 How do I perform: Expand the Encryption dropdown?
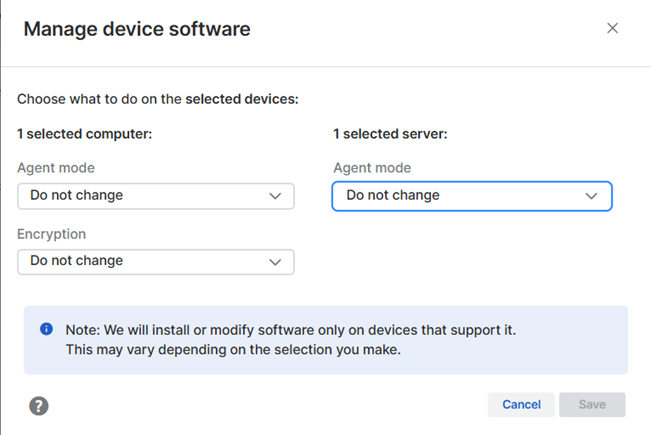(155, 261)
